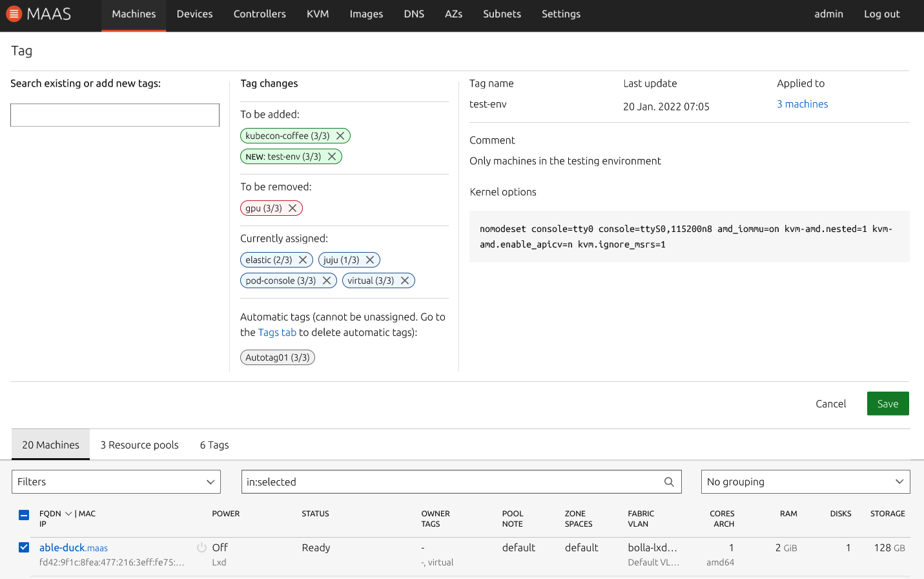Open the Filters dropdown
Image resolution: width=924 pixels, height=579 pixels.
tap(116, 482)
